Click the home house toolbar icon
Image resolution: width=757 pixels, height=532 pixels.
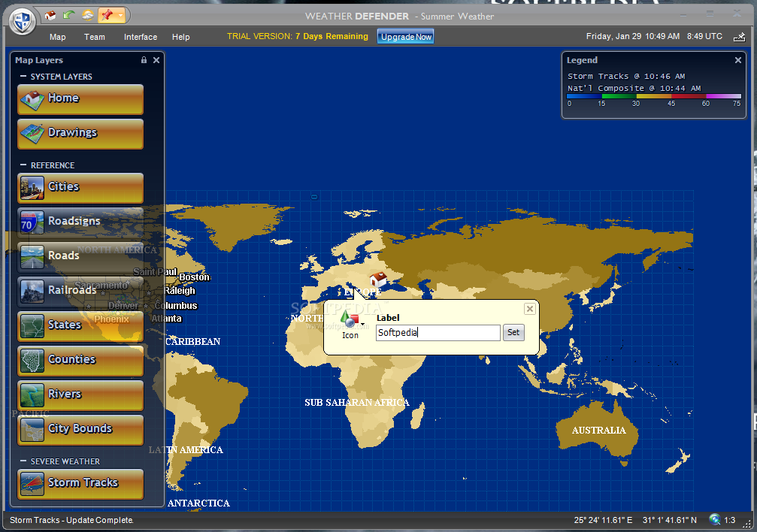tap(50, 16)
